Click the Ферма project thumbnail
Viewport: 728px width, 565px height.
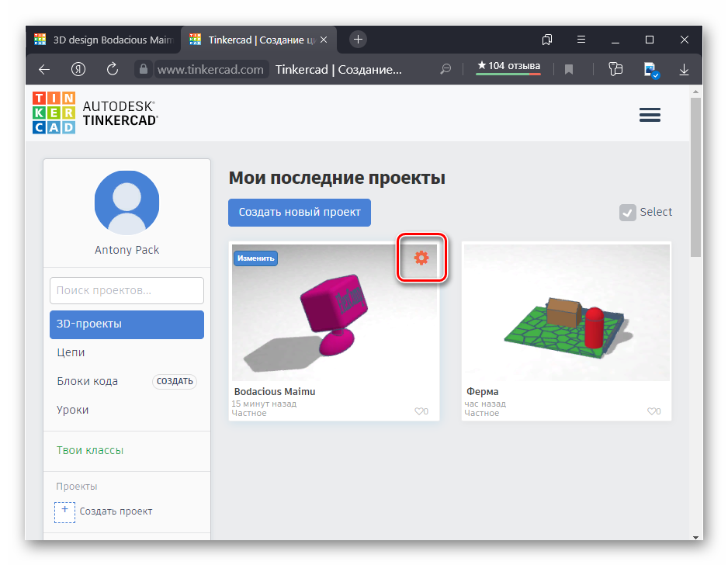tap(567, 312)
